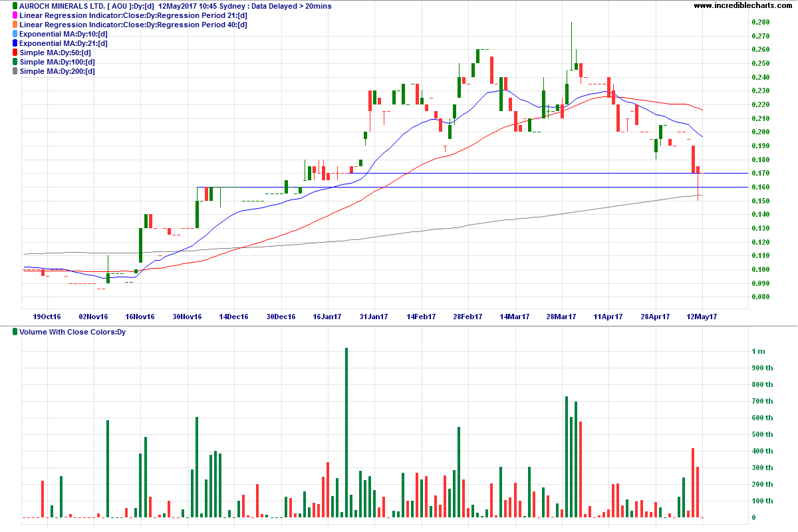
Task: Click the 31Jan17 date label
Action: 374,317
